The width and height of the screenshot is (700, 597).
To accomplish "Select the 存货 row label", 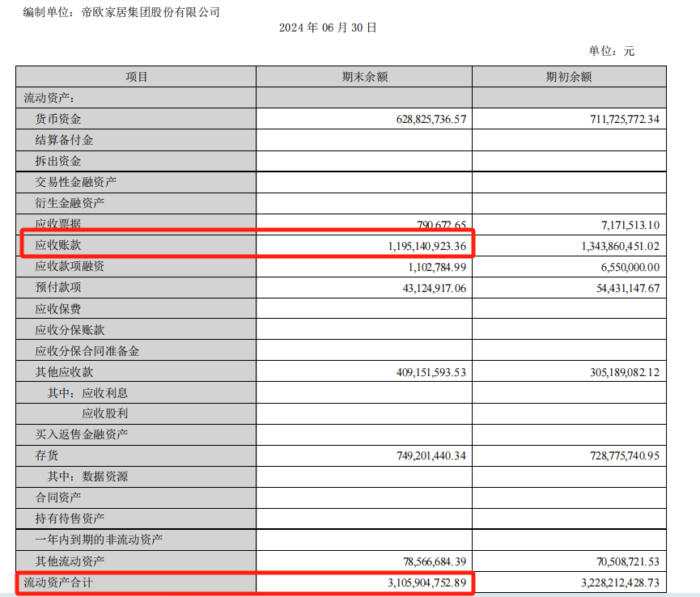I will tap(46, 455).
